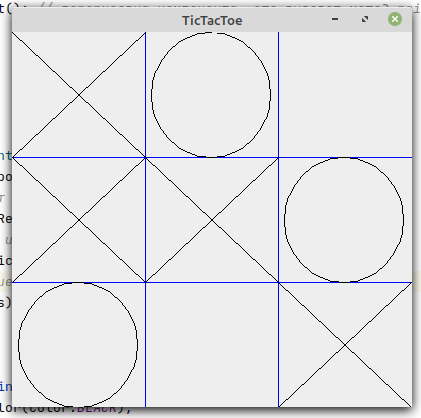The width and height of the screenshot is (421, 418).
Task: Click the bottom-right X cell
Action: tap(346, 345)
